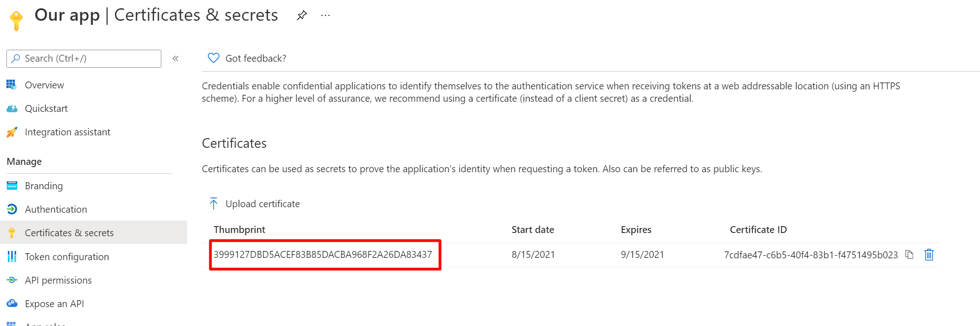Click the Upload certificate arrow icon
This screenshot has width=980, height=326.
click(x=213, y=204)
